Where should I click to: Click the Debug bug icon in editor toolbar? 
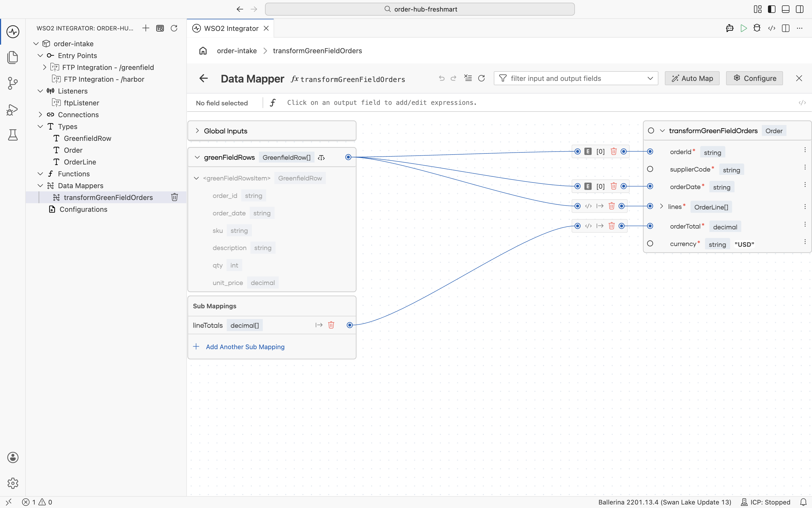click(757, 28)
